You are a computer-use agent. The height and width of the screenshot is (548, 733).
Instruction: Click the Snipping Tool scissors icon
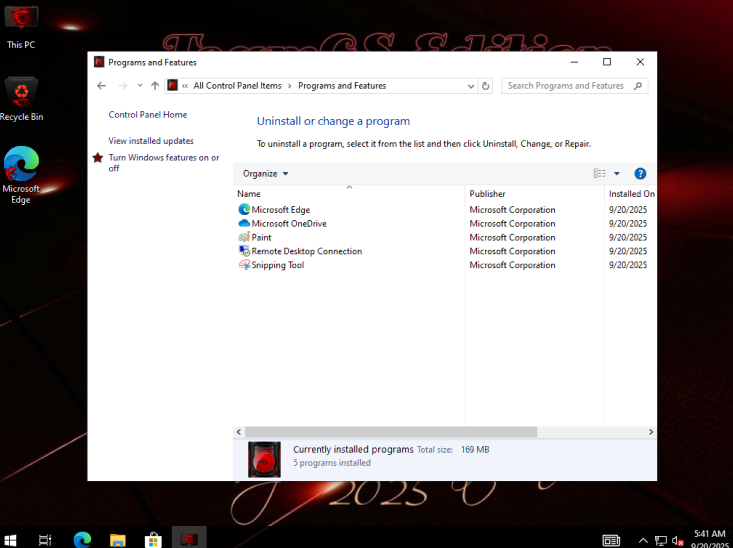[x=244, y=265]
